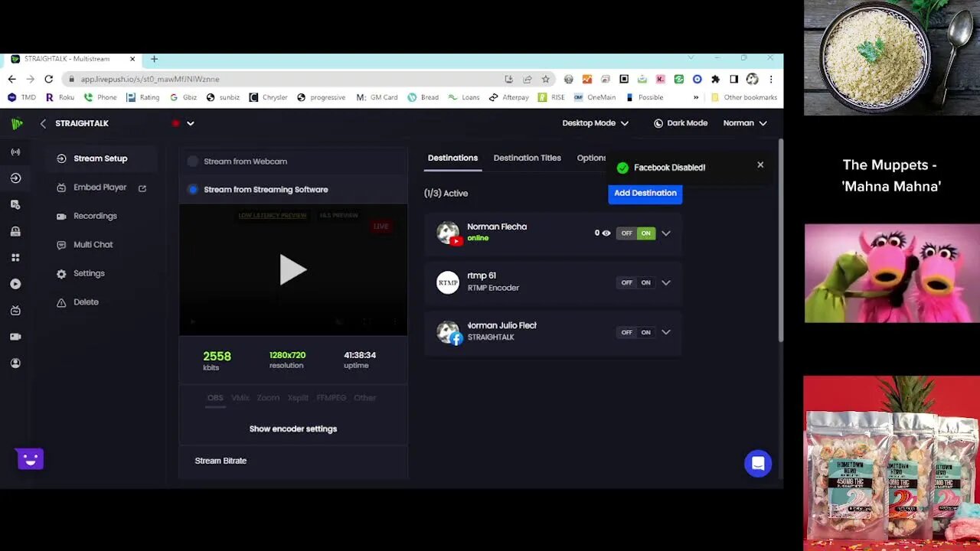Switch to the Options tab
This screenshot has height=551, width=980.
(x=591, y=158)
